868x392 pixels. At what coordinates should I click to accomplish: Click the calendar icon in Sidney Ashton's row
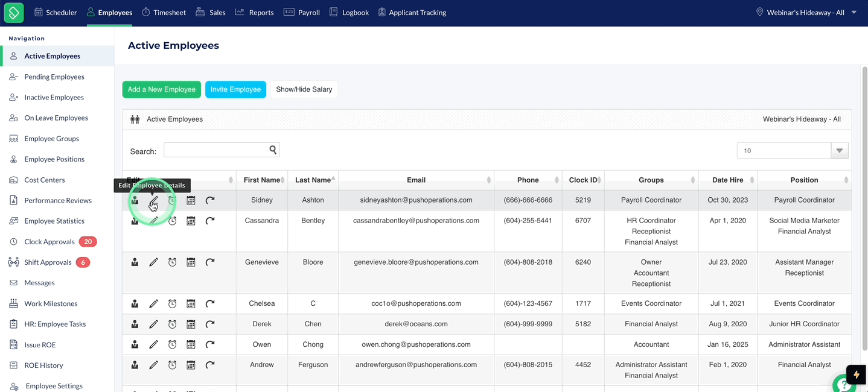click(191, 200)
